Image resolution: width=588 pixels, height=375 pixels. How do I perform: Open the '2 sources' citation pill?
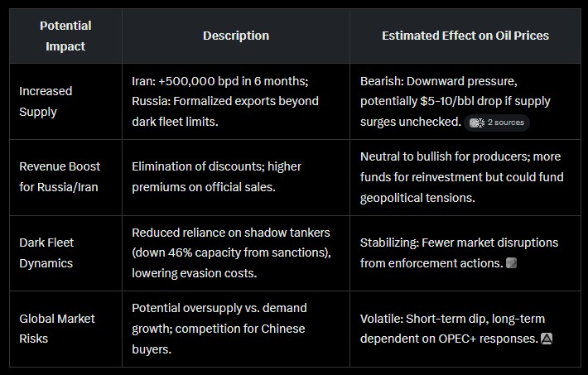pyautogui.click(x=497, y=123)
